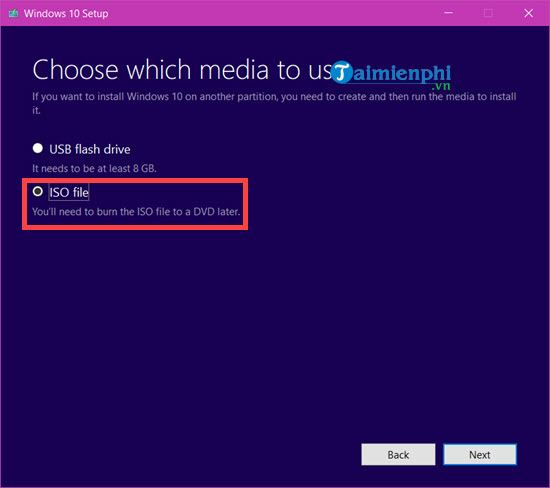Select the USB flash drive radio button
This screenshot has width=550, height=488.
click(x=38, y=148)
